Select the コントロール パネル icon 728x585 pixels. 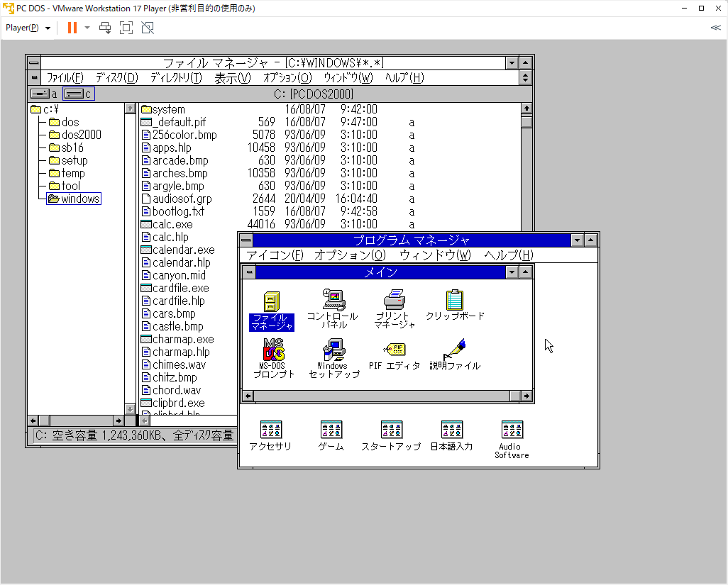333,309
